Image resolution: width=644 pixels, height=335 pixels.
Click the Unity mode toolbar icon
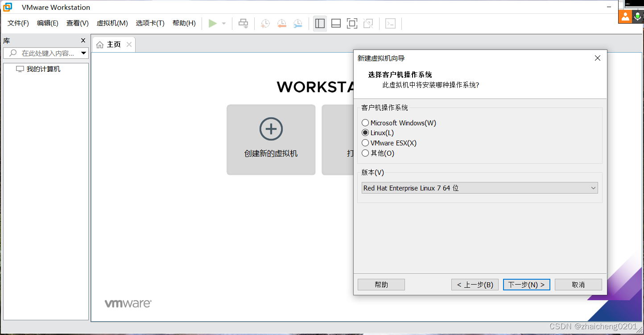[x=368, y=24]
